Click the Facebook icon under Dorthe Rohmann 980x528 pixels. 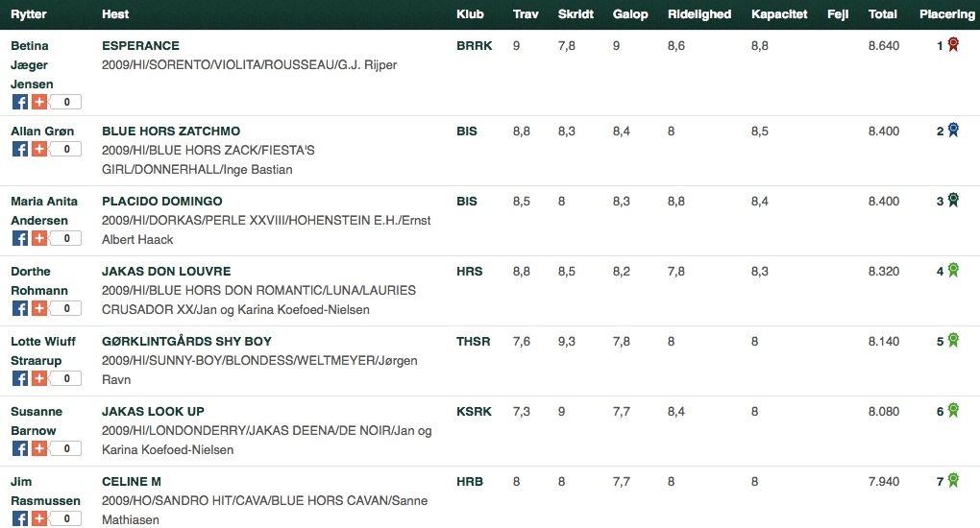point(20,308)
